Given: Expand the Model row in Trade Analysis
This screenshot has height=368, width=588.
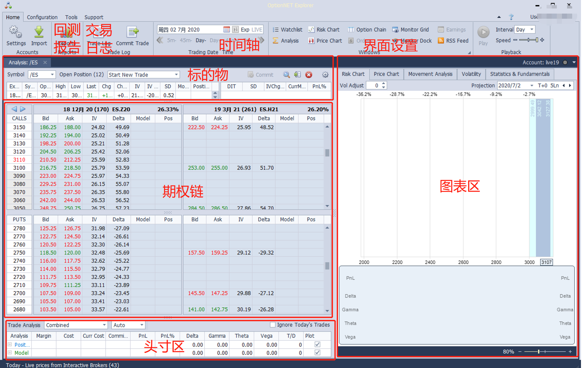Looking at the screenshot, I should point(10,353).
